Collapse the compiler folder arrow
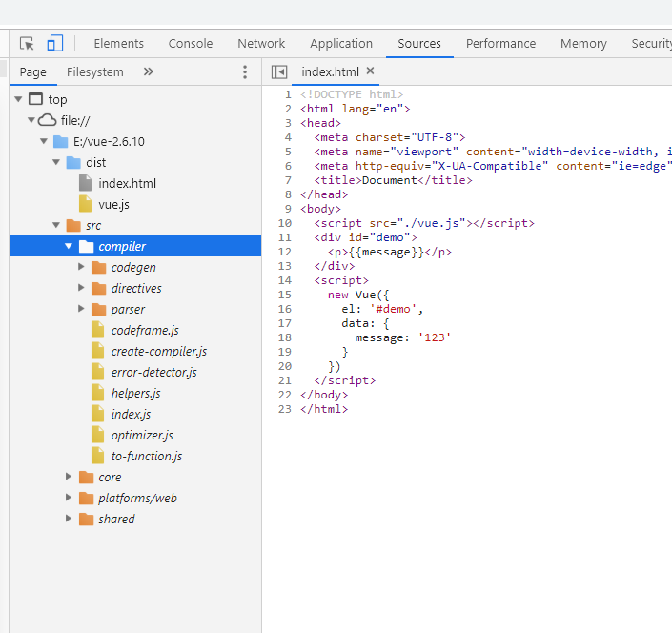The height and width of the screenshot is (633, 672). (69, 246)
